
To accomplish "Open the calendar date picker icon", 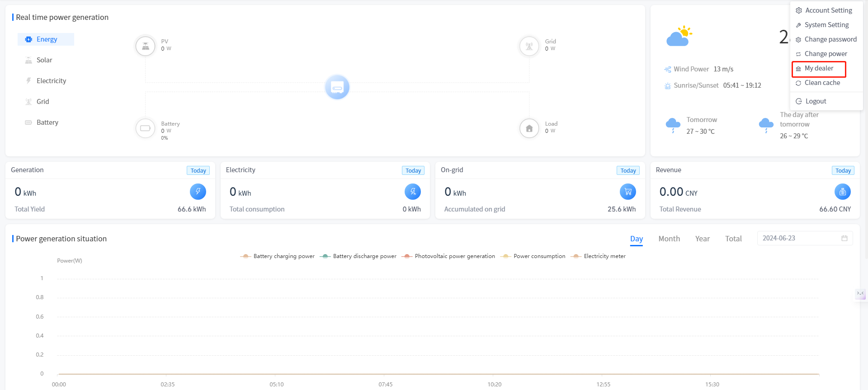I will click(844, 238).
